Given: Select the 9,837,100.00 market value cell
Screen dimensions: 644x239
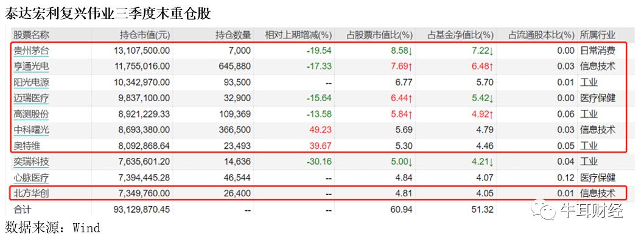Looking at the screenshot, I should [145, 98].
